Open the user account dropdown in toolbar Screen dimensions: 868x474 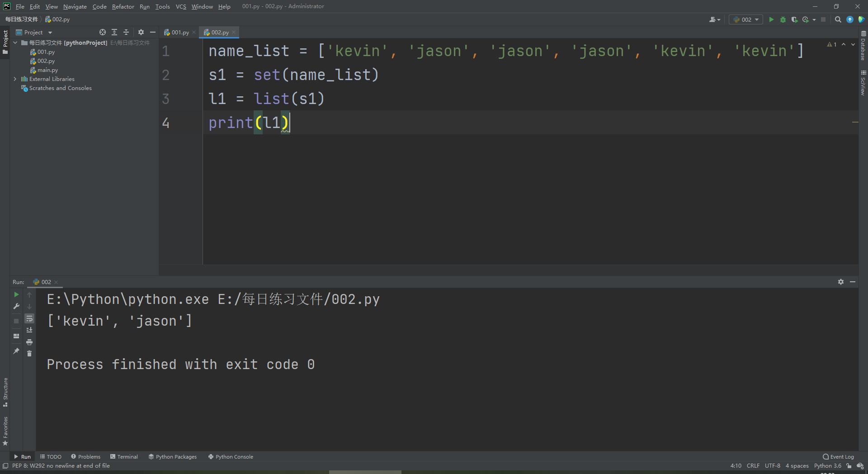tap(715, 19)
